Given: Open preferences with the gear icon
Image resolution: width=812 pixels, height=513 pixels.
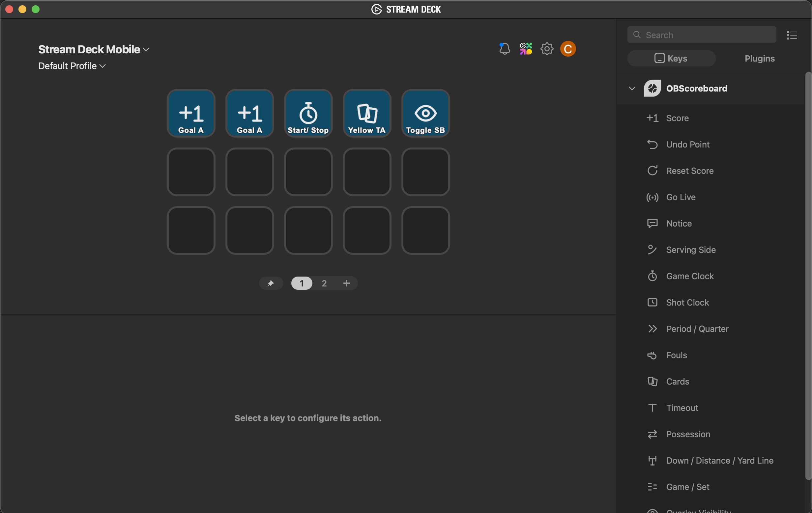Looking at the screenshot, I should 547,49.
